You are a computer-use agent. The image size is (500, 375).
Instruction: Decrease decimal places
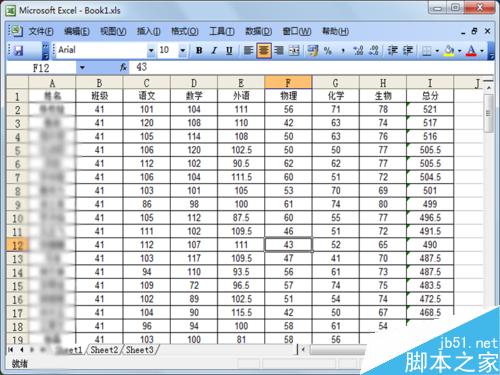374,51
